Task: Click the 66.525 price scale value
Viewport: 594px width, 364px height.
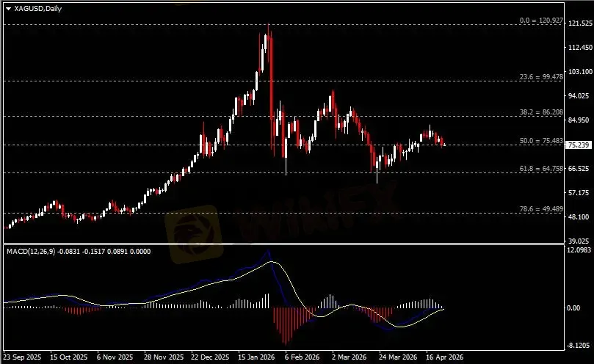Action: (579, 168)
